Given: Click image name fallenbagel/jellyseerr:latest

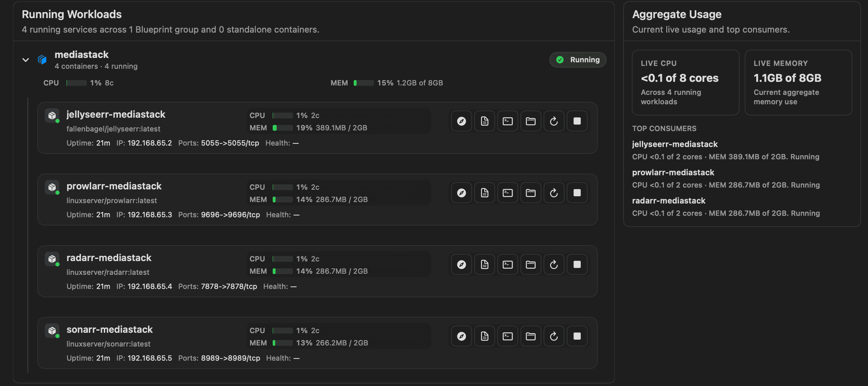Looking at the screenshot, I should (x=113, y=129).
